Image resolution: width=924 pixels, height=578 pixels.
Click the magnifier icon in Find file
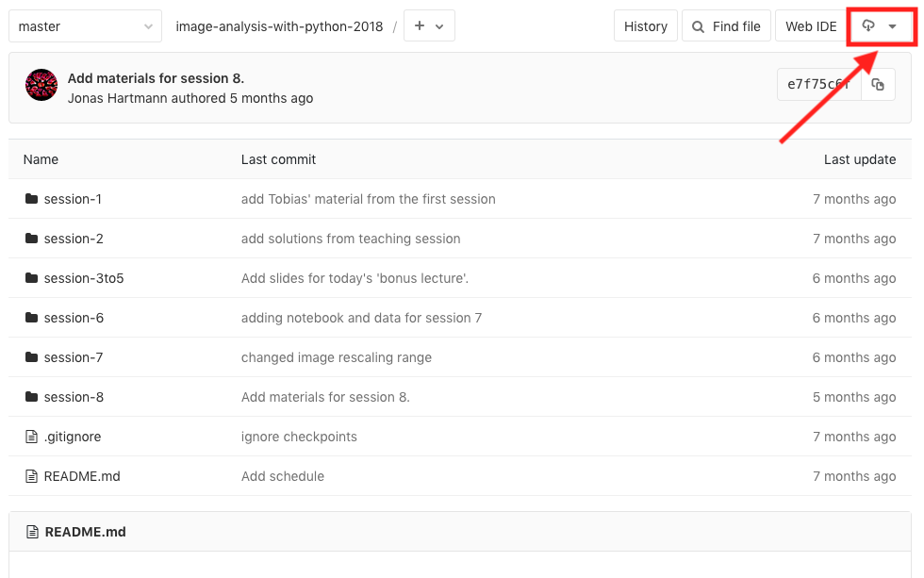coord(699,26)
